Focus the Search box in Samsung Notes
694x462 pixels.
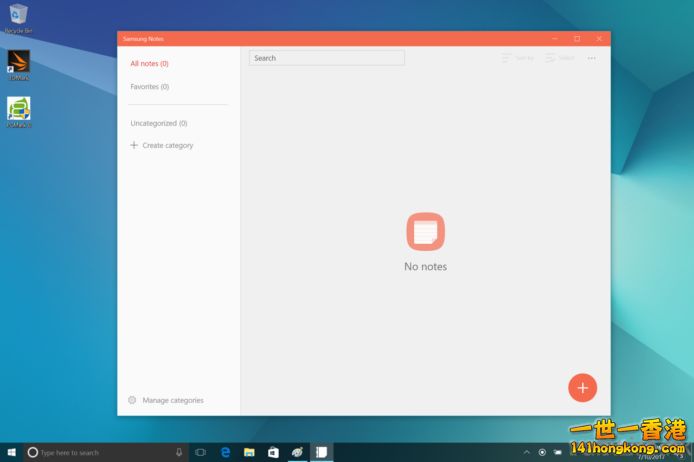pos(327,58)
